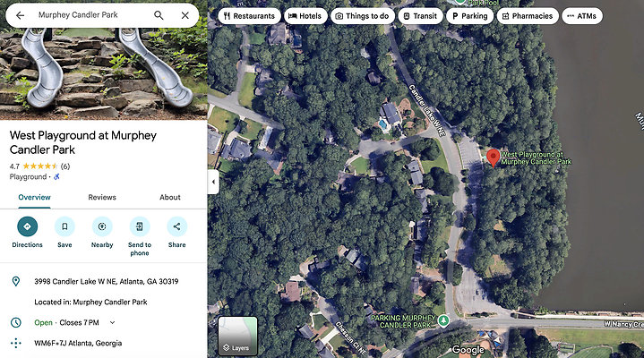Search Nearby places
Screen dimensions: 644x358
coord(102,233)
